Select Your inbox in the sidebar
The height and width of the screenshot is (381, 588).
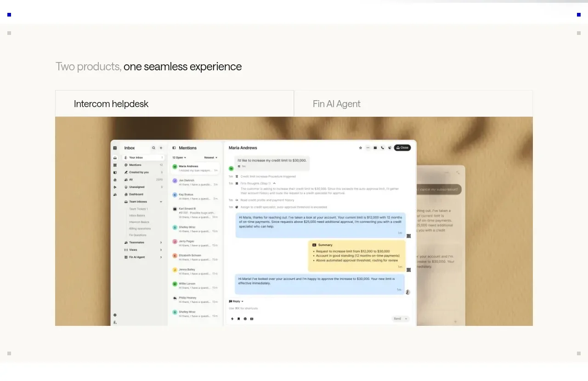point(143,158)
